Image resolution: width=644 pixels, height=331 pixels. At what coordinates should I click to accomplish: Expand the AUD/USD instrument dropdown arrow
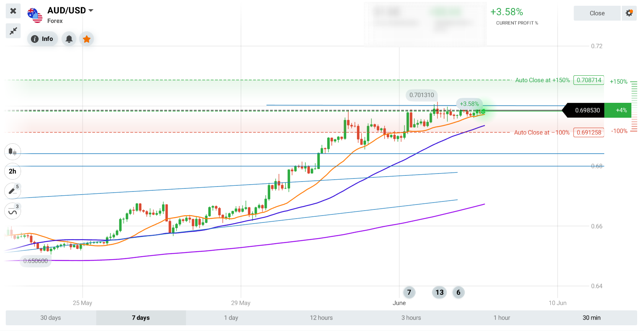pos(91,10)
